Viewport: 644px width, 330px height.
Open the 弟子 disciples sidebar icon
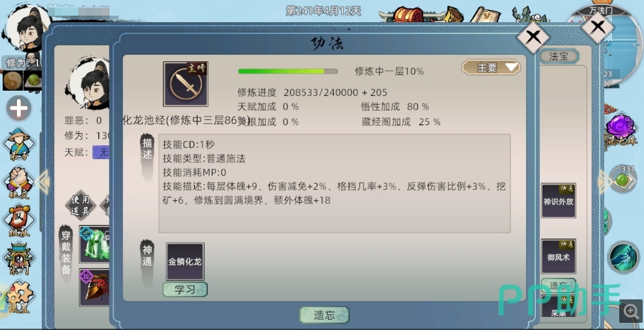click(19, 144)
